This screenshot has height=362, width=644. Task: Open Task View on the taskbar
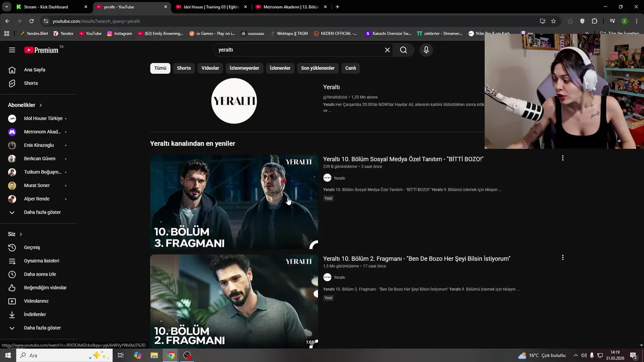click(121, 355)
